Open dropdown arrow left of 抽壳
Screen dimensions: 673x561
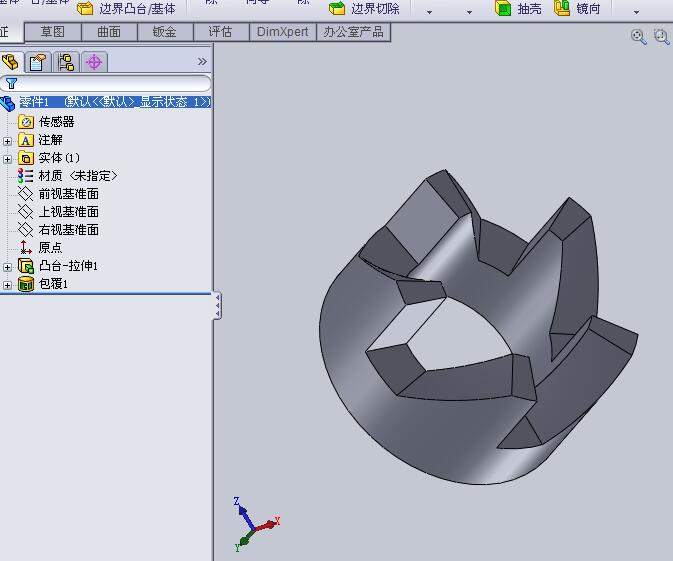pos(469,12)
